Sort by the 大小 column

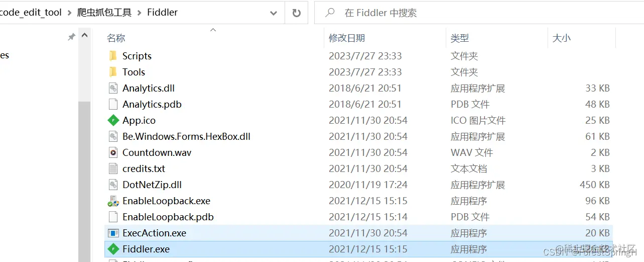click(561, 38)
